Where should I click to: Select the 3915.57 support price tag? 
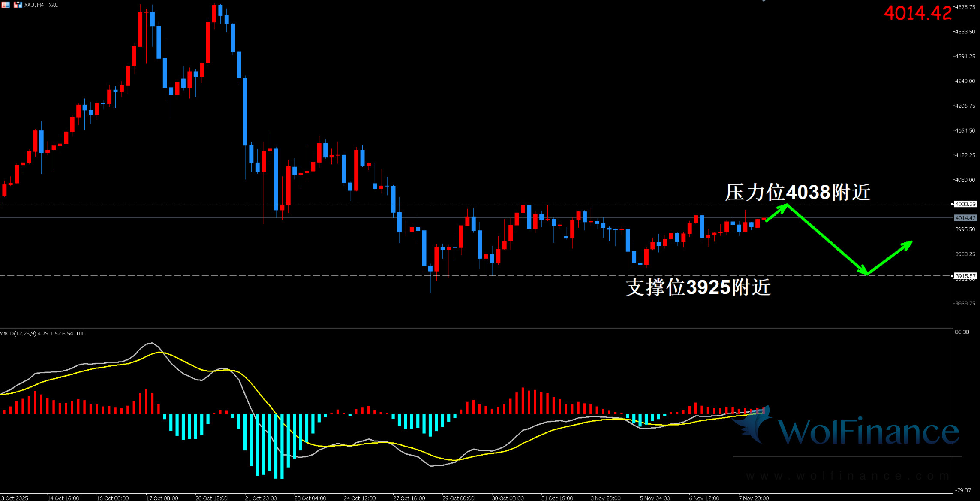[x=965, y=276]
